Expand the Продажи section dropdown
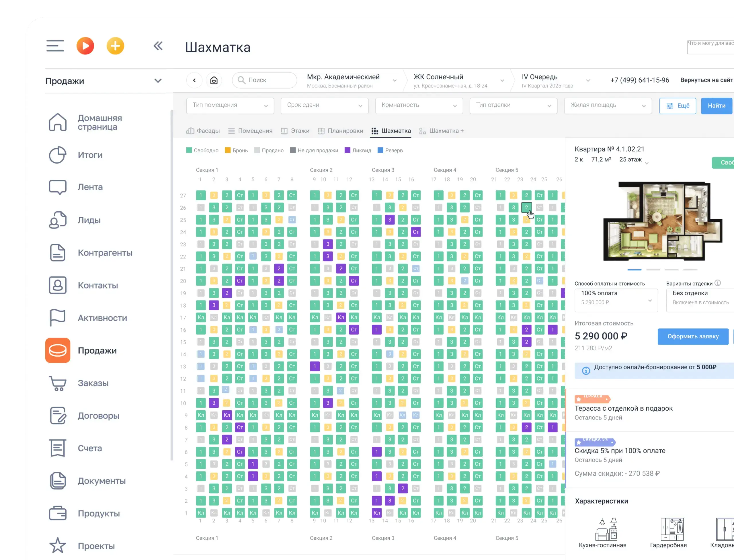 pos(158,81)
